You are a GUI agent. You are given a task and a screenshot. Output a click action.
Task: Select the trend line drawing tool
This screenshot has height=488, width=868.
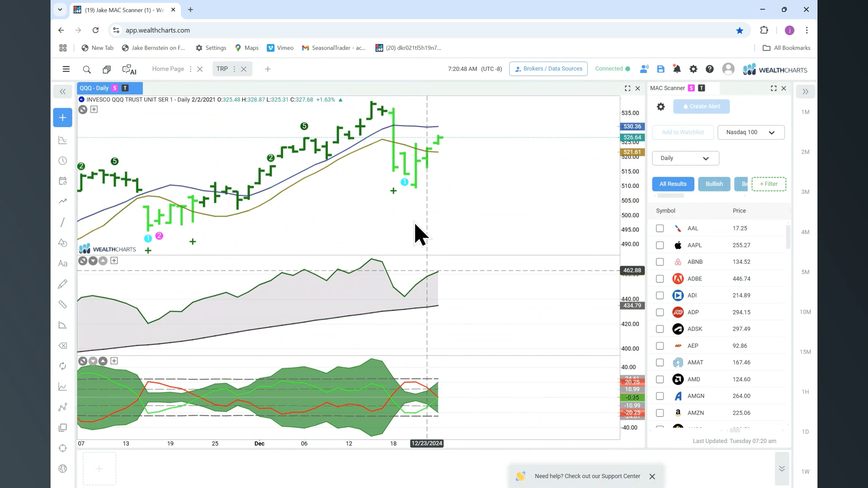pos(62,222)
